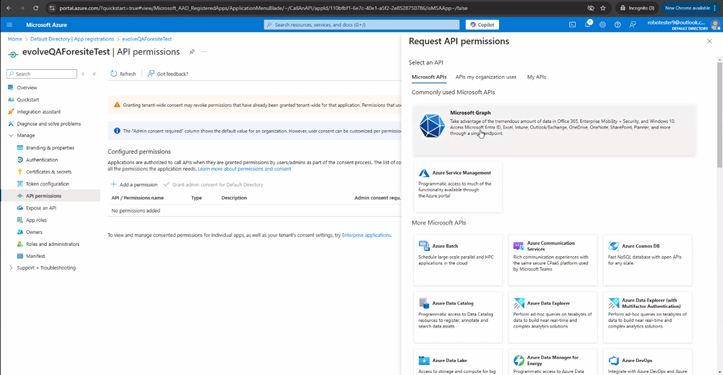Open Overview in the side menu
Image resolution: width=723 pixels, height=375 pixels.
pos(27,87)
